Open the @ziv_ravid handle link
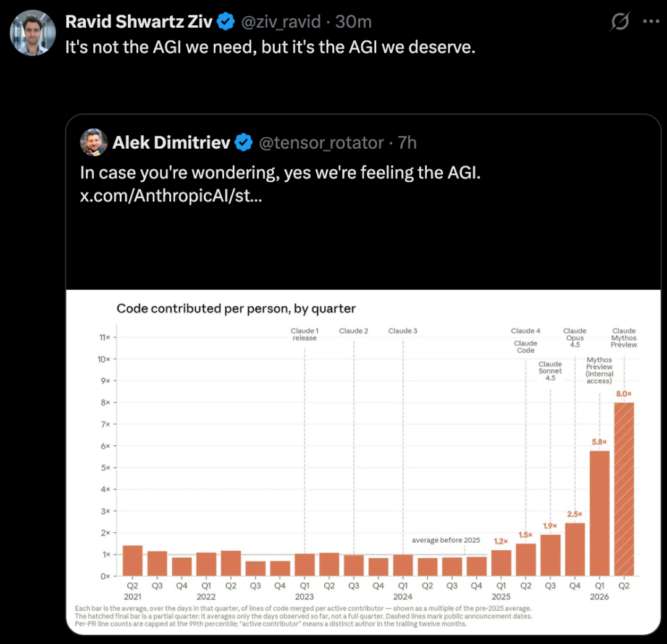The image size is (667, 644). point(281,22)
